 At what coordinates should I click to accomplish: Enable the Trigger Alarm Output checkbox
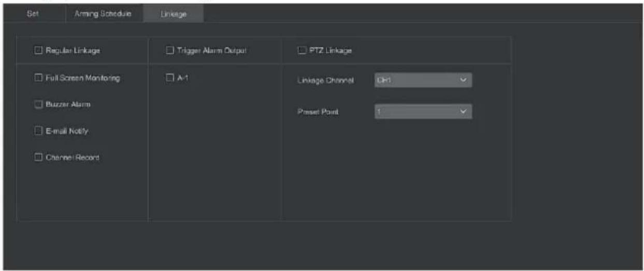click(x=169, y=51)
